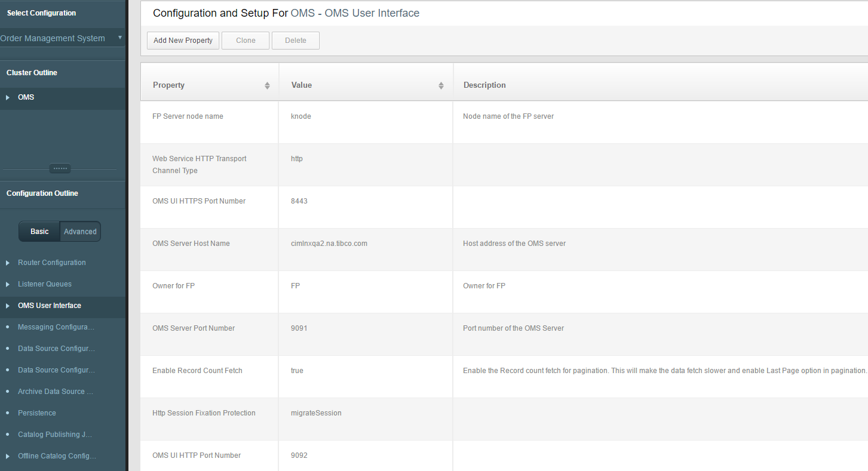The image size is (868, 471).
Task: Select OMS in Cluster Outline
Action: tap(26, 97)
